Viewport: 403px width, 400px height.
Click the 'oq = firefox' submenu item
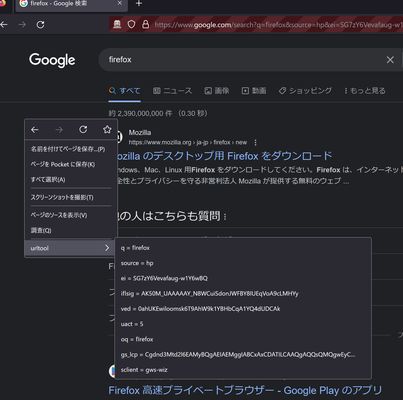pyautogui.click(x=243, y=339)
